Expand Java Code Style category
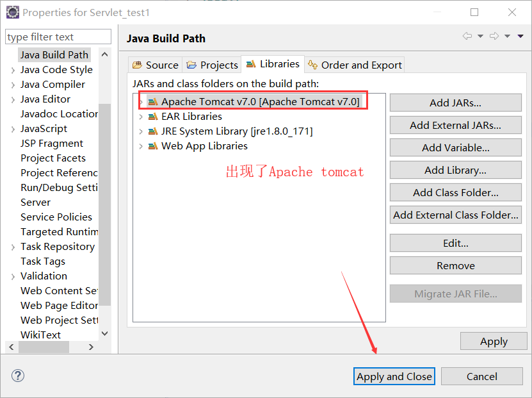532x398 pixels. click(13, 70)
